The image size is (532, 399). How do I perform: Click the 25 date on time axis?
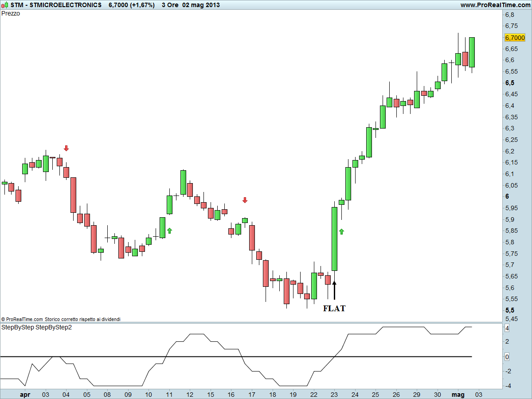pyautogui.click(x=376, y=394)
